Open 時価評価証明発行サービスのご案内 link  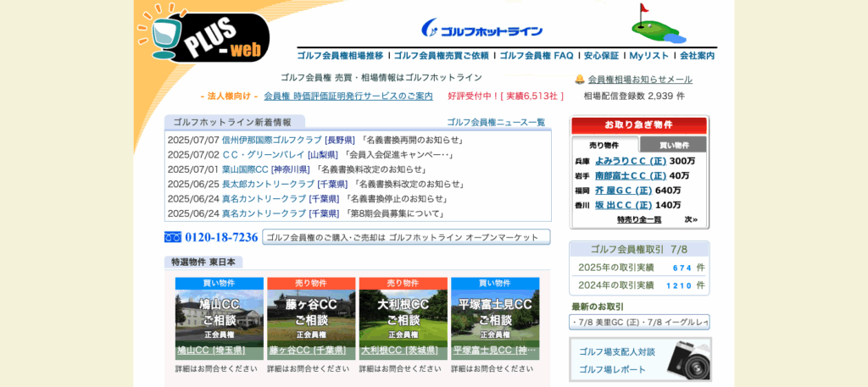pyautogui.click(x=348, y=97)
